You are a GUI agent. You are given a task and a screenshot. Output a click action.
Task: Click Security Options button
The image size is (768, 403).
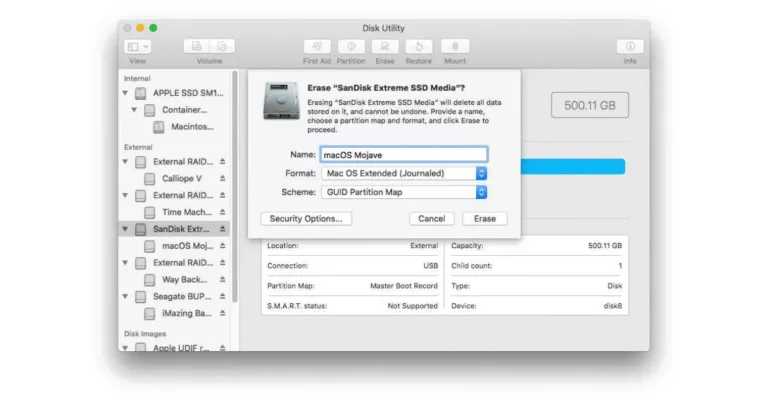pos(305,218)
